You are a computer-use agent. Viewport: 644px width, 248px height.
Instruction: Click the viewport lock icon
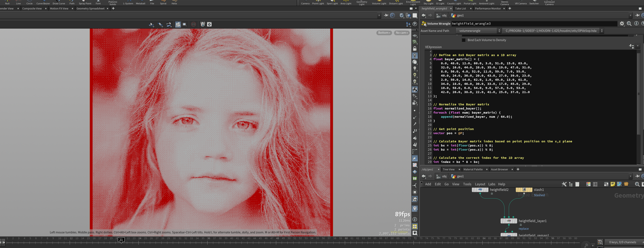415,49
